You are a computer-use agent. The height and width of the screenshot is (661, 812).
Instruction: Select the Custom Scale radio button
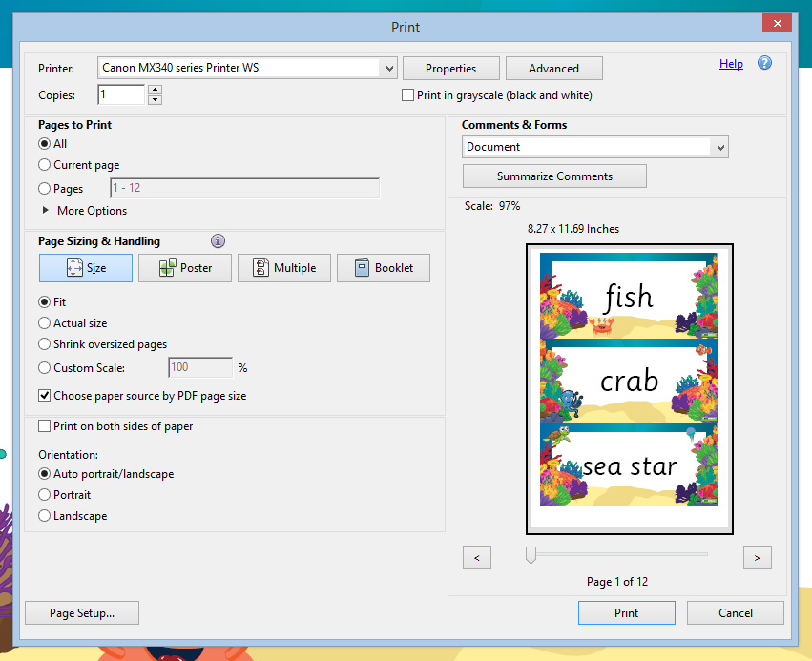(45, 368)
